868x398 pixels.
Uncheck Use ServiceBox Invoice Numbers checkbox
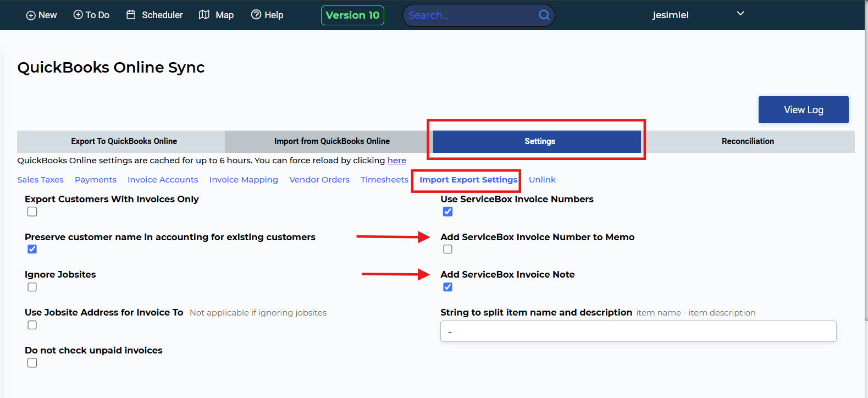(x=448, y=212)
